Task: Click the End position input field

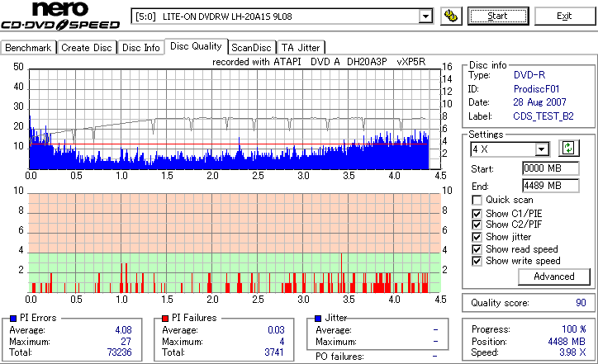Action: (550, 186)
